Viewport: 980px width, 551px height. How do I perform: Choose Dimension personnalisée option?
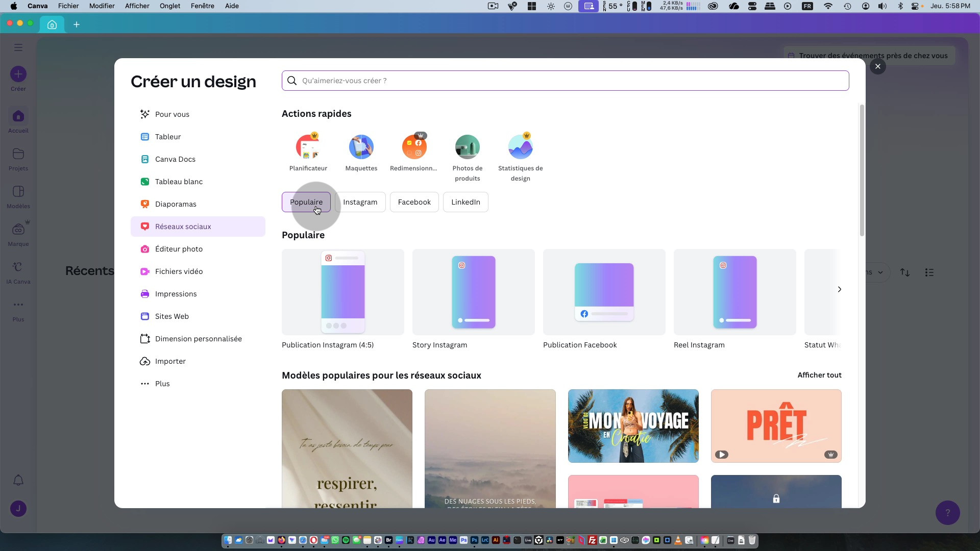(x=198, y=339)
